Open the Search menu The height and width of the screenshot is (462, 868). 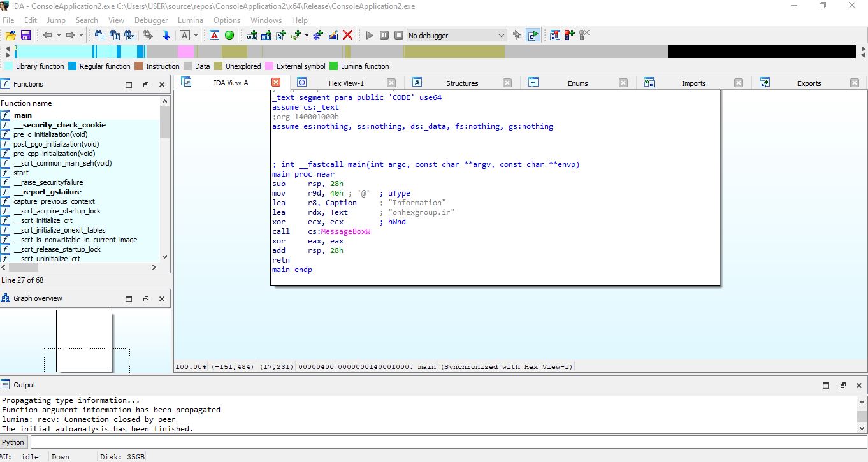pyautogui.click(x=87, y=20)
